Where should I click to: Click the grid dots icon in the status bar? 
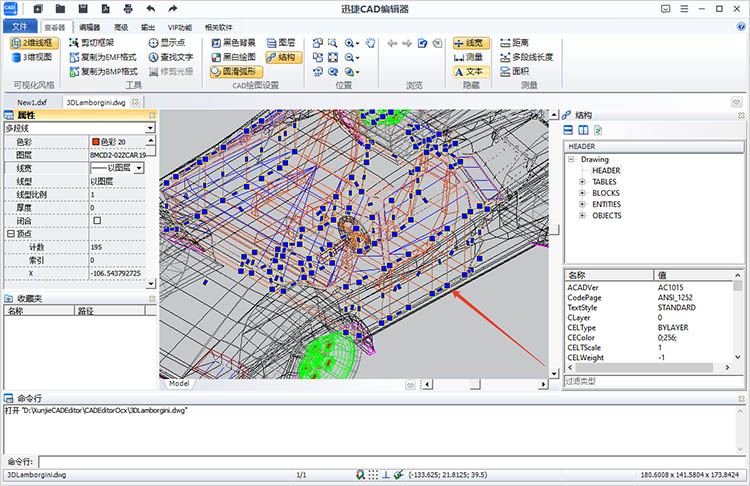373,475
